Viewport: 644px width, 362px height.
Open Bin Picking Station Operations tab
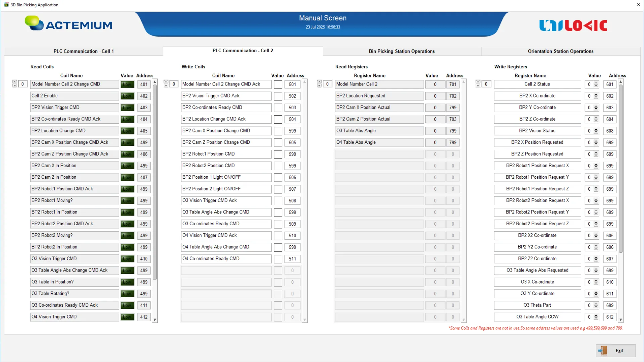coord(401,51)
